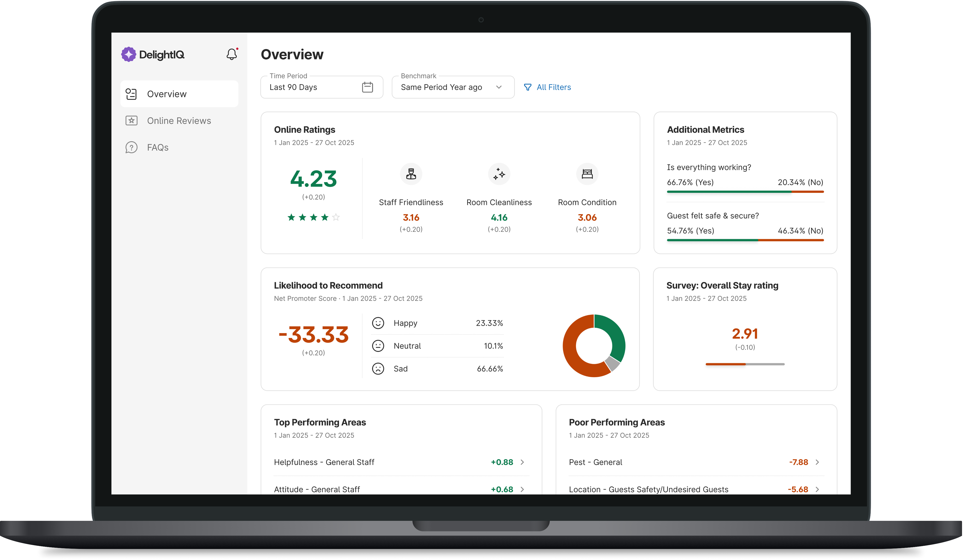Open the FAQs sidebar item
Image resolution: width=967 pixels, height=560 pixels.
click(x=157, y=147)
